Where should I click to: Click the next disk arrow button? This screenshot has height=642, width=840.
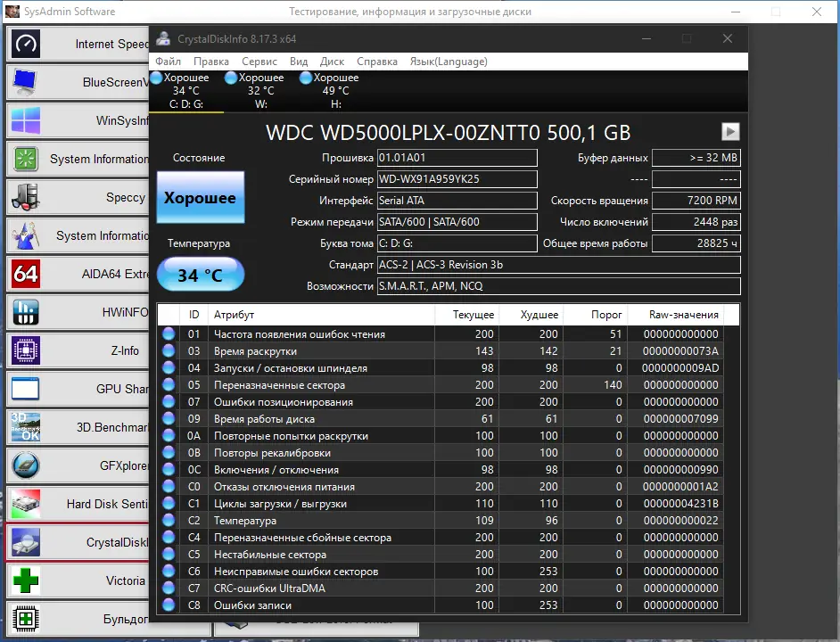coord(730,131)
